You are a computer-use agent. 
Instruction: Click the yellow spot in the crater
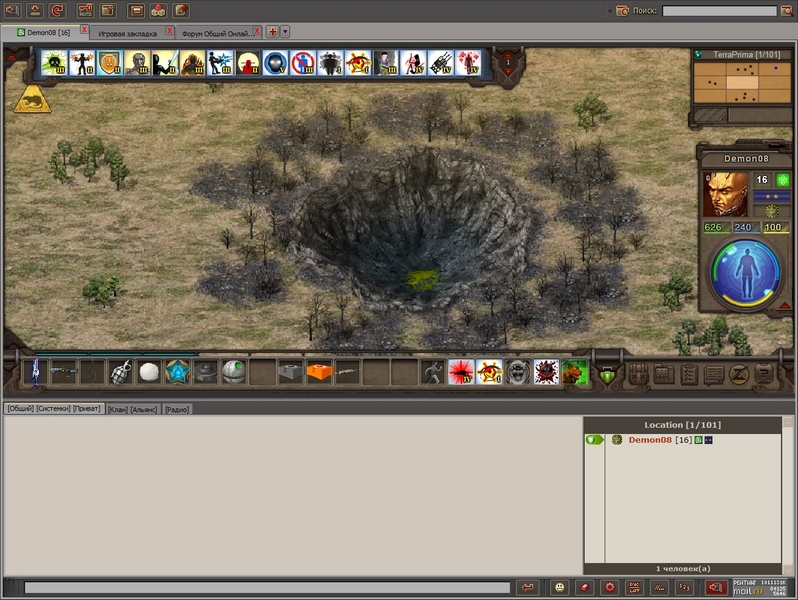421,279
